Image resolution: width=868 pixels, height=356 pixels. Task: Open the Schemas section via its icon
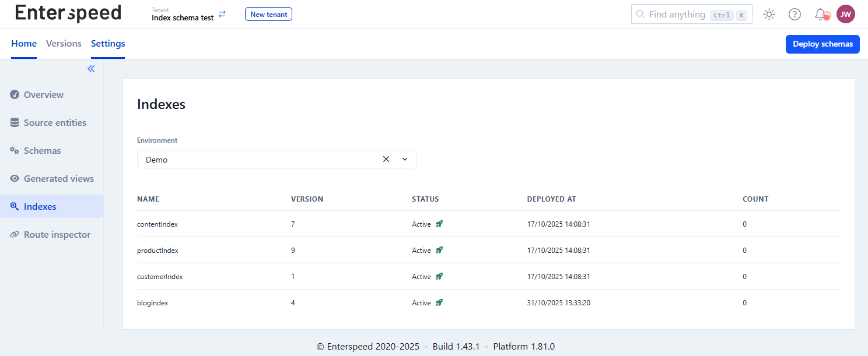pyautogui.click(x=14, y=150)
